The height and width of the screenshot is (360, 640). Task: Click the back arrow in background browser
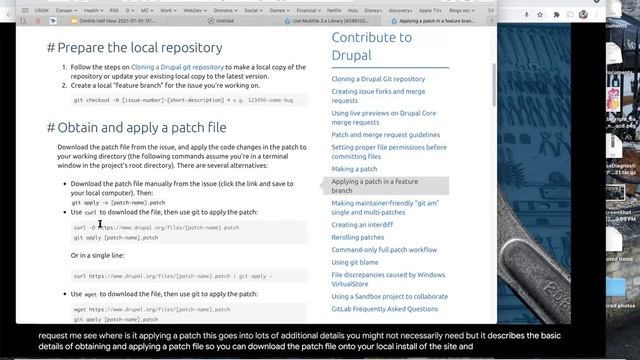click(9, 15)
